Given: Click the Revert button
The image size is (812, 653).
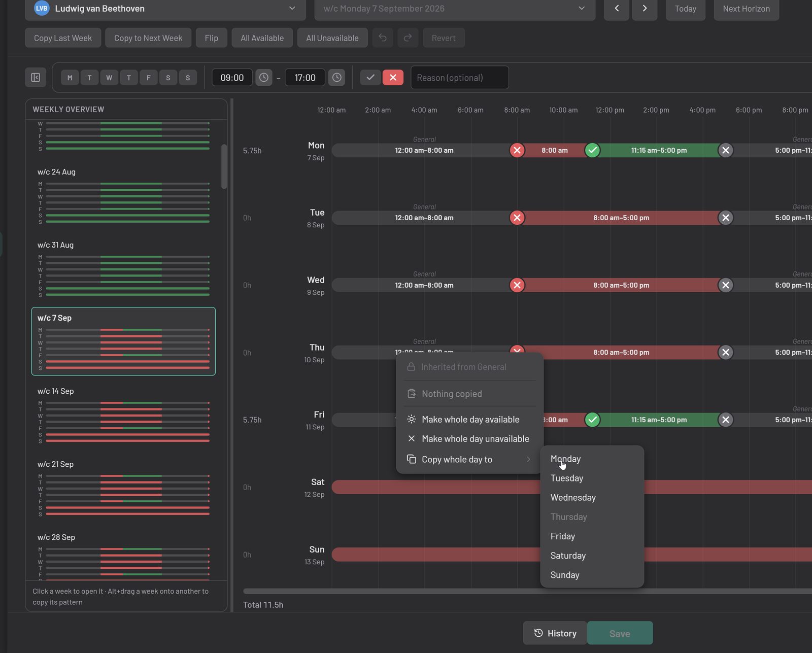Looking at the screenshot, I should [444, 38].
